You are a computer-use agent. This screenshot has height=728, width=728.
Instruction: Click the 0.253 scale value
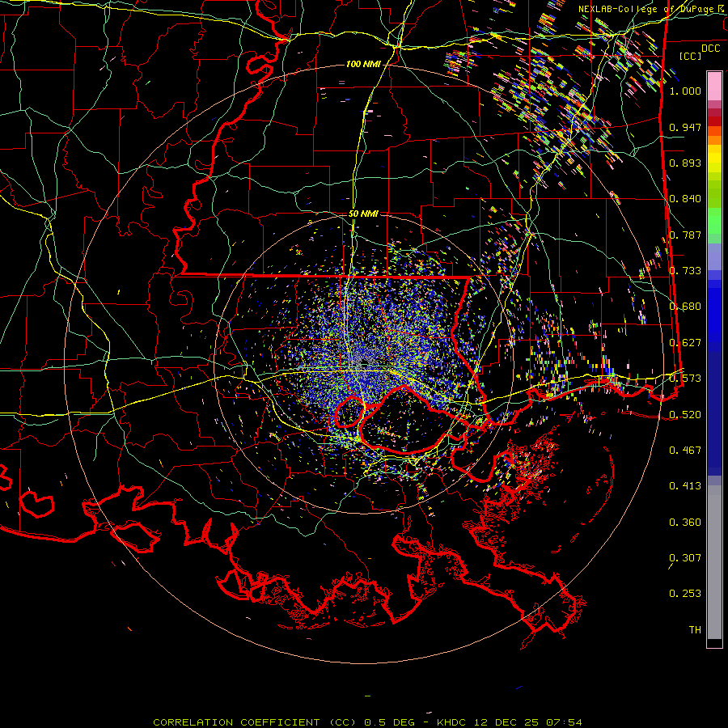685,594
